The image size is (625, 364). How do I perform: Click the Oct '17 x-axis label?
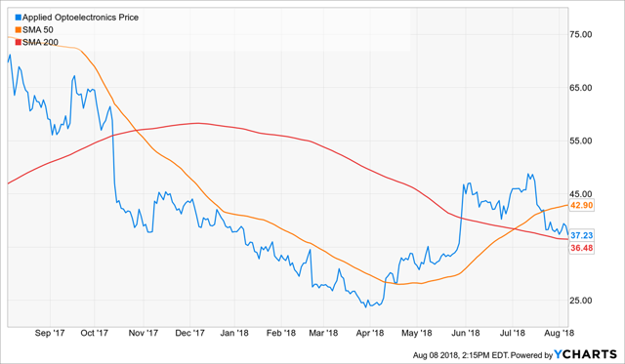click(x=94, y=333)
